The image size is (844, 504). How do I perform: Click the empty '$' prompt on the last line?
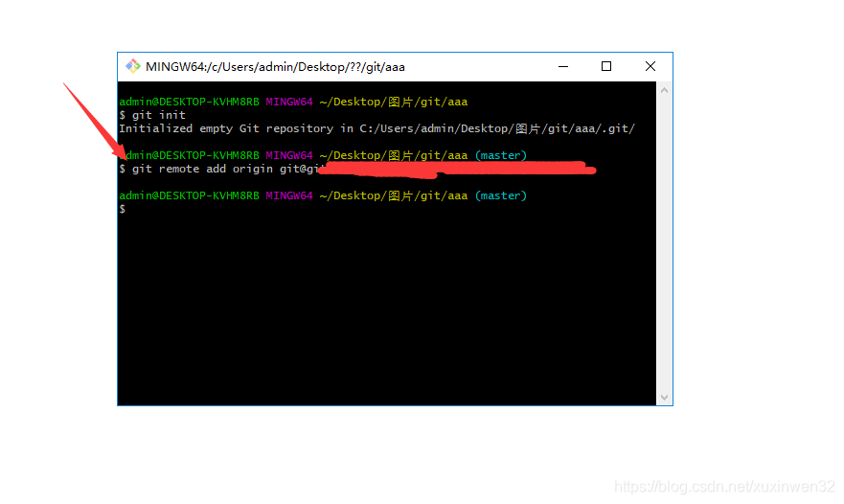pos(123,209)
